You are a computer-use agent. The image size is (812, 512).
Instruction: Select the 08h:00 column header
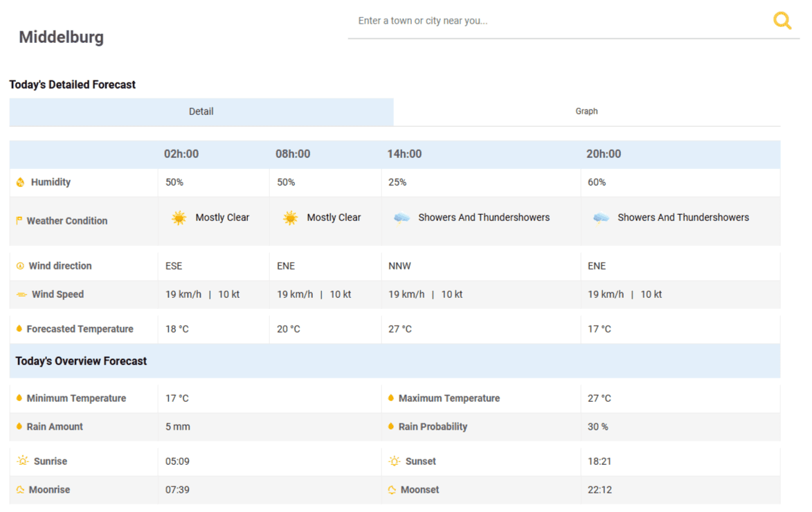click(x=293, y=154)
